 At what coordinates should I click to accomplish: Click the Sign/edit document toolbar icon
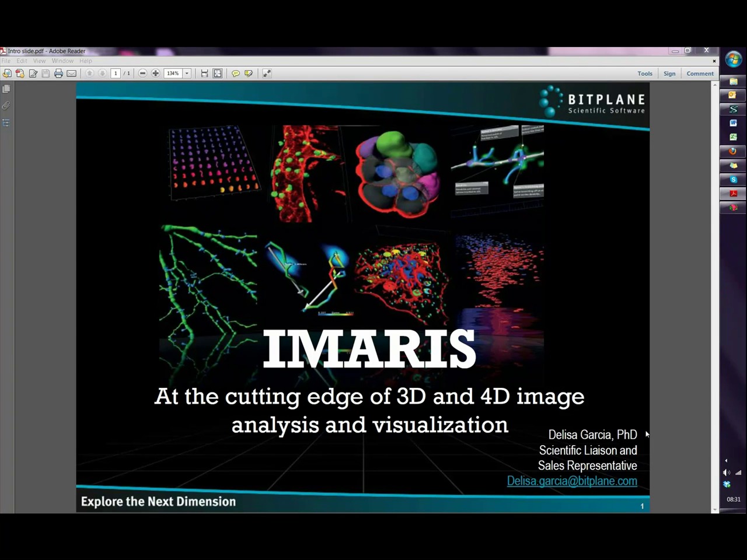[33, 73]
